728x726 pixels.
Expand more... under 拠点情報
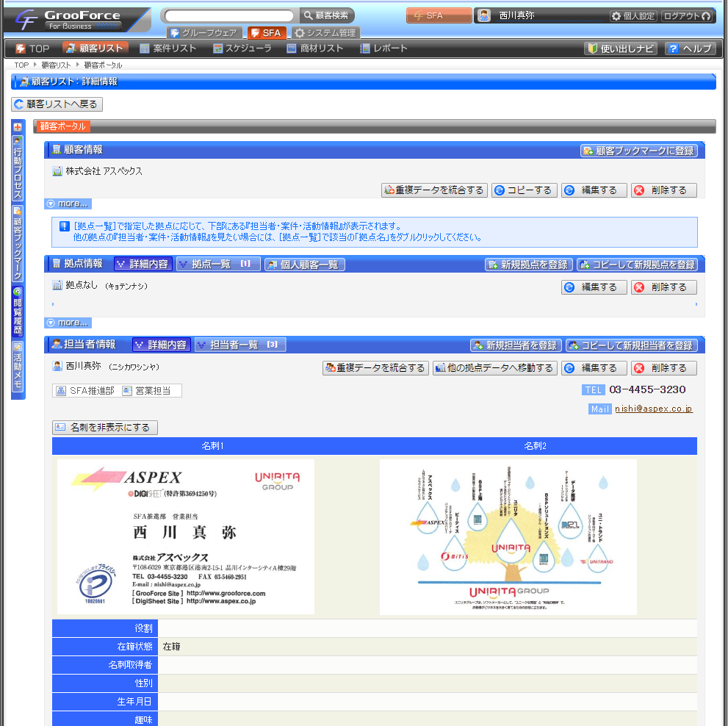[x=68, y=323]
